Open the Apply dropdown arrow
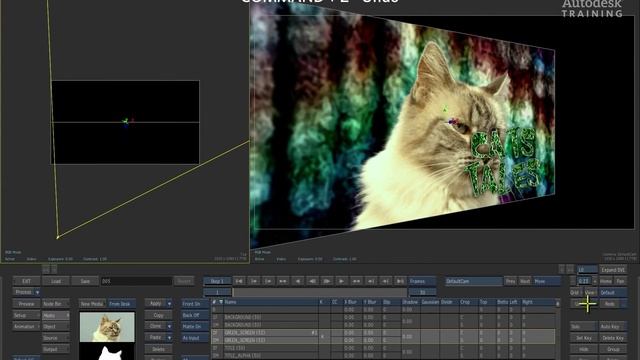This screenshot has height=360, width=640. tap(169, 304)
